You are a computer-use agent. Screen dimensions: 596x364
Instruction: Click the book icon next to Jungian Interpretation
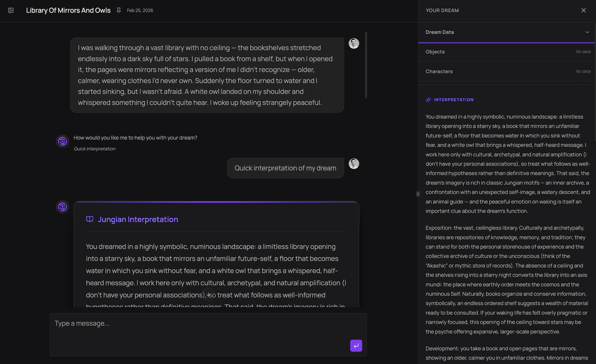click(90, 219)
